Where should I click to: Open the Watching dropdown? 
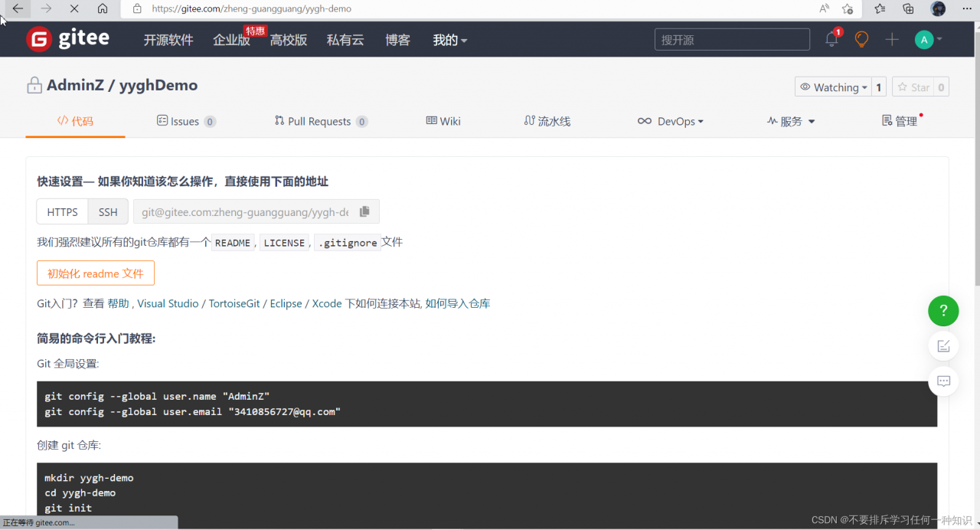click(x=833, y=87)
